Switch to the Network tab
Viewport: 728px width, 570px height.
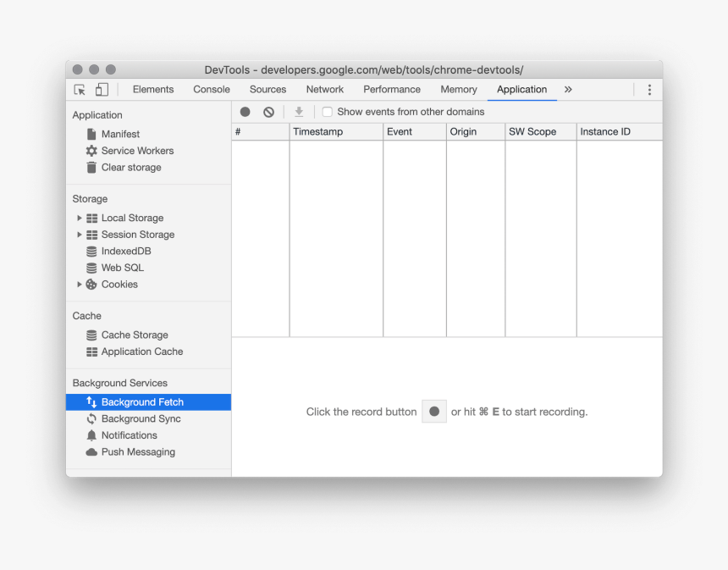(x=325, y=89)
